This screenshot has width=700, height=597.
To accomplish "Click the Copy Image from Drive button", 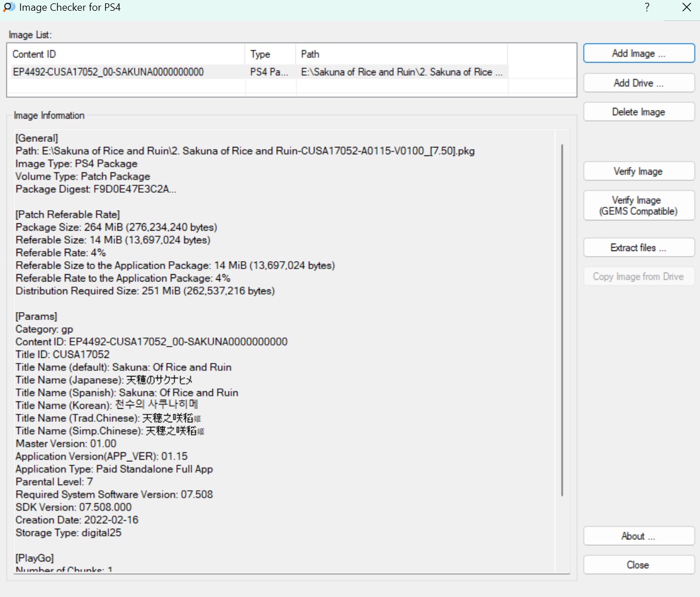I will (x=638, y=276).
